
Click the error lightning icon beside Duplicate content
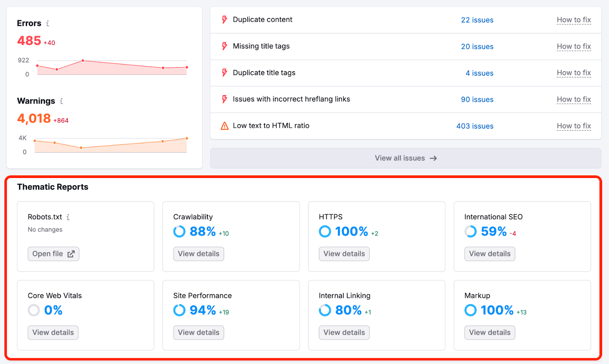click(x=224, y=19)
